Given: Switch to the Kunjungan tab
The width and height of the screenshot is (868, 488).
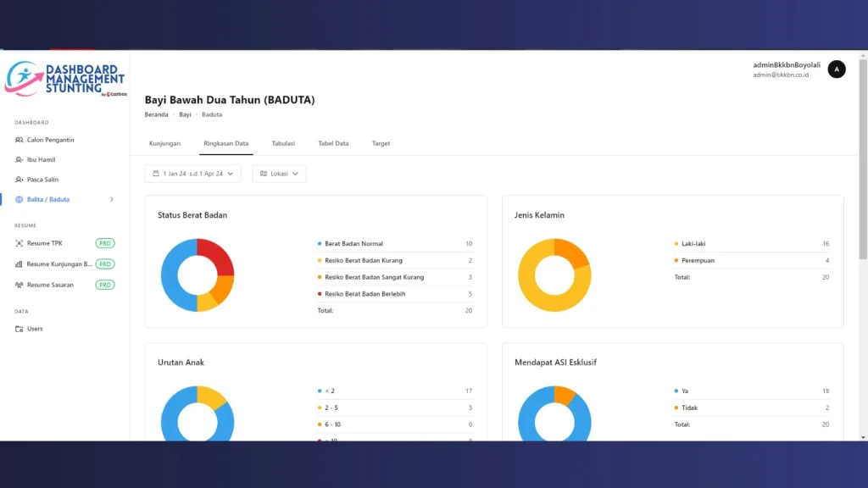Looking at the screenshot, I should pos(164,143).
